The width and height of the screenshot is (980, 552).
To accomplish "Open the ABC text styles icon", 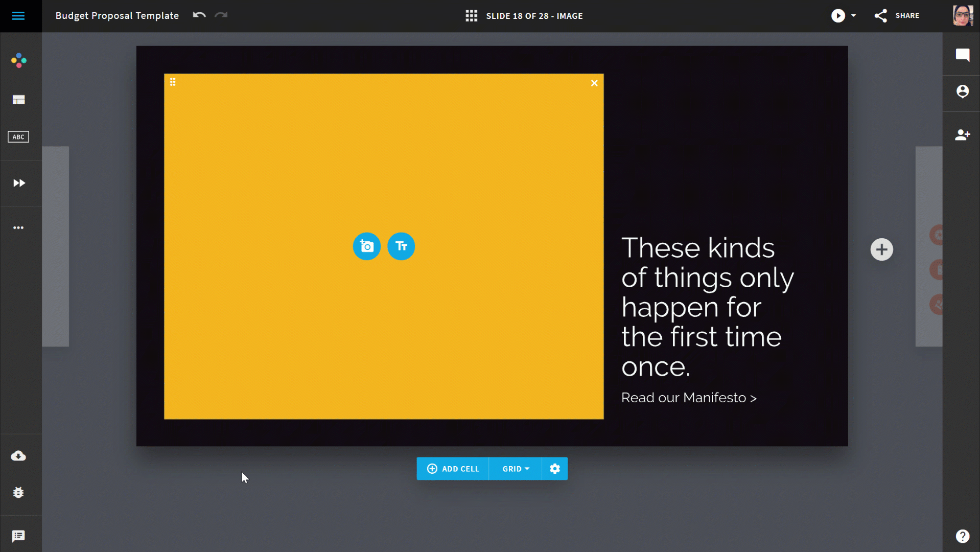I will click(18, 137).
